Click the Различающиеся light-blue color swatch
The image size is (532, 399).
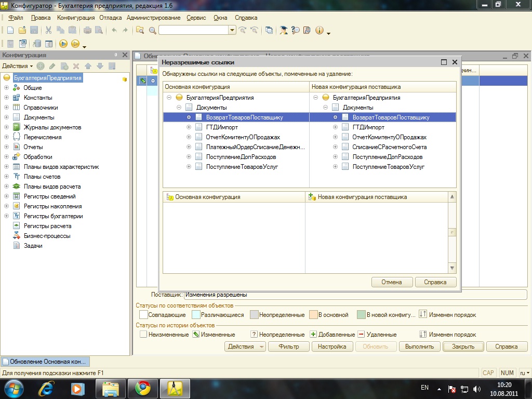196,314
